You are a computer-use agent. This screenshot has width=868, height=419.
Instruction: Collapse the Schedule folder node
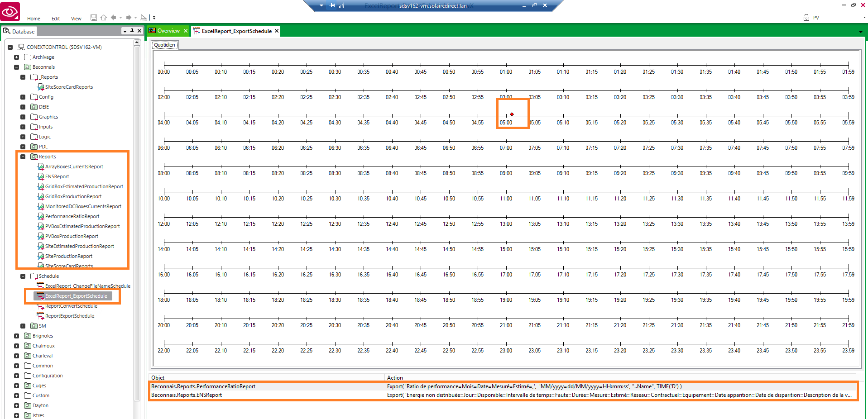click(23, 276)
